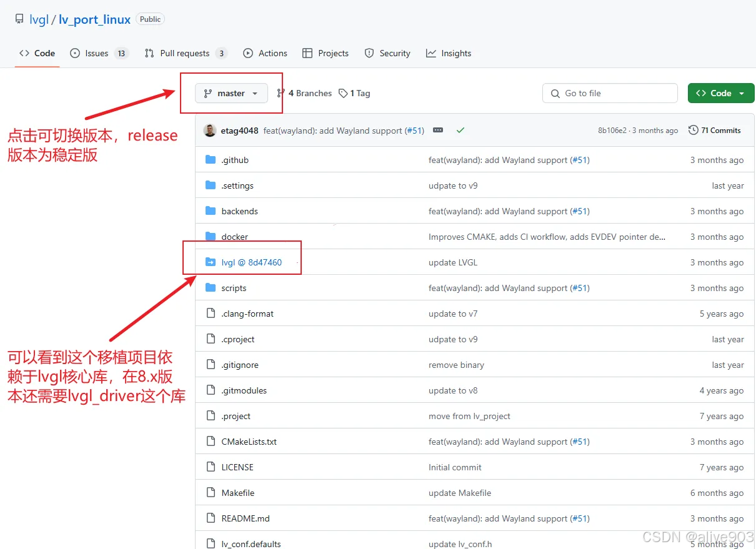Click submodule icon beside lvgl @ 8d47460
The image size is (756, 549).
point(211,262)
